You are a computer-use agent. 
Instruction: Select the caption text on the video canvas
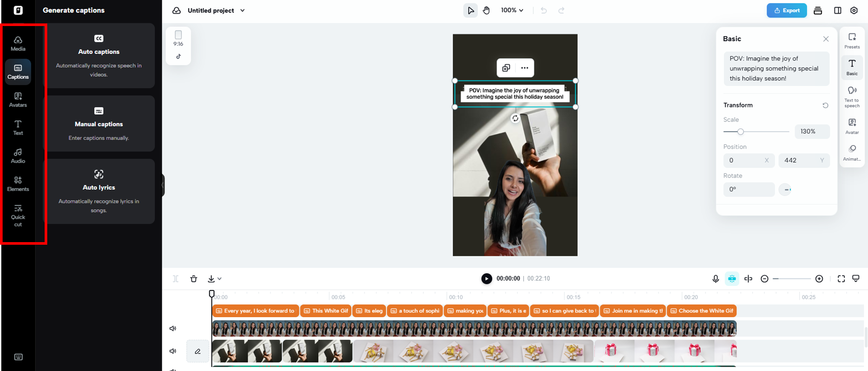(515, 94)
